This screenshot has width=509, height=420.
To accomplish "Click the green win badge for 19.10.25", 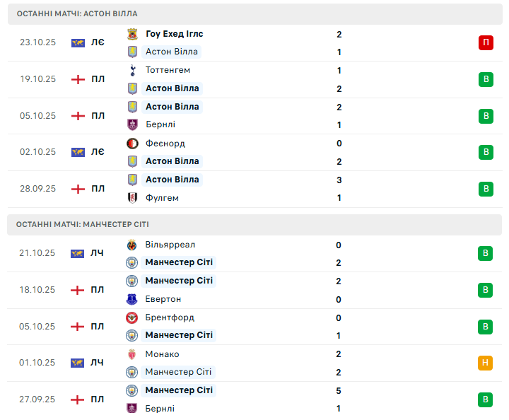I will (x=486, y=79).
